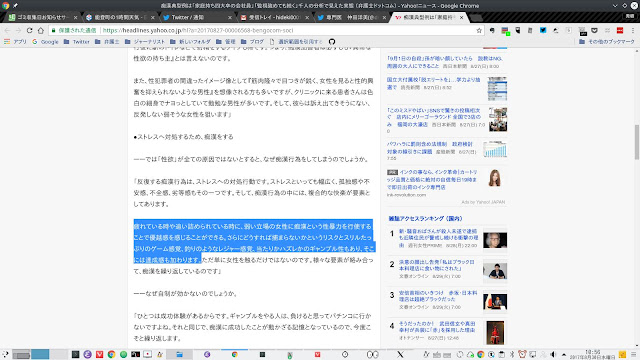Click the browser forward arrow
Image resolution: width=640 pixels, height=360 pixels.
coord(18,30)
